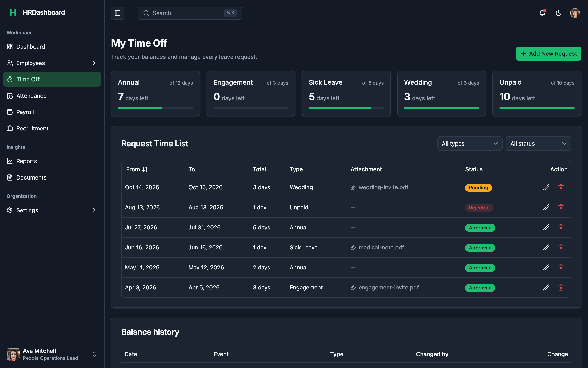Open the Ava Mitchell account switcher
Viewport: 588px width, 368px height.
52,354
